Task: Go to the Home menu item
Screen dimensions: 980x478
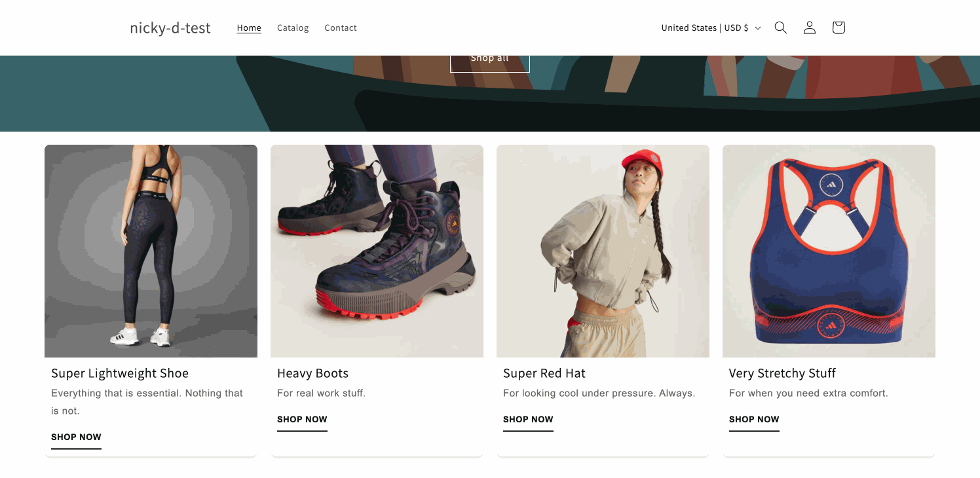Action: tap(249, 28)
